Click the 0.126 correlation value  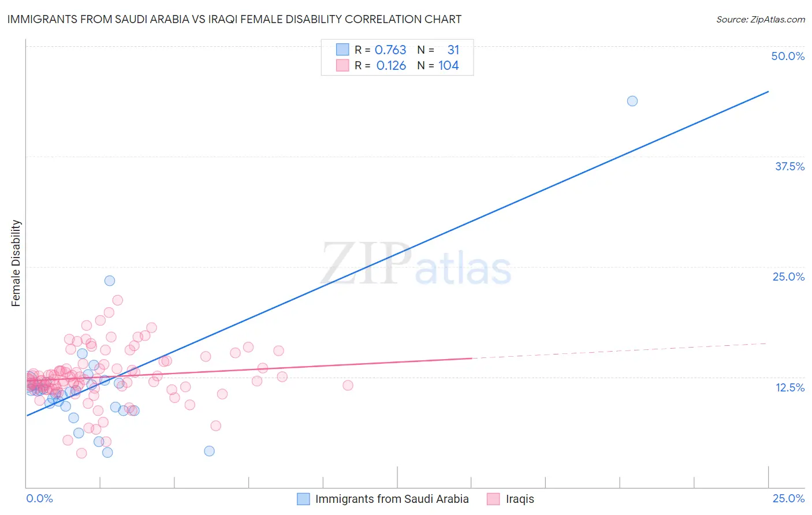(391, 65)
